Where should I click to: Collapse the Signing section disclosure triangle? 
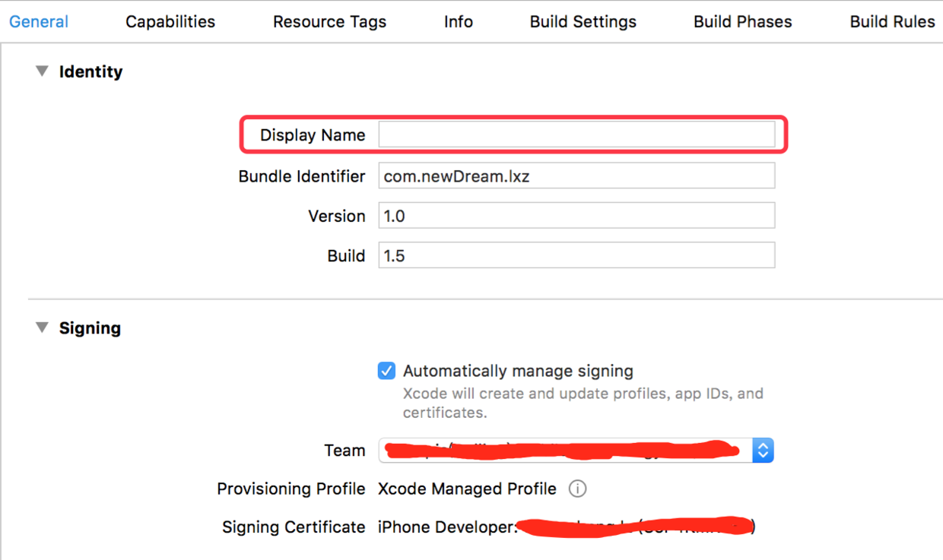pyautogui.click(x=42, y=327)
